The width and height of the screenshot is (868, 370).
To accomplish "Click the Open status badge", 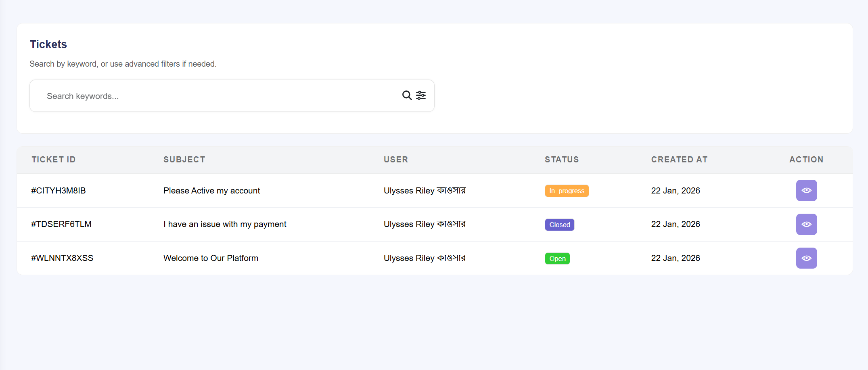I will click(557, 259).
